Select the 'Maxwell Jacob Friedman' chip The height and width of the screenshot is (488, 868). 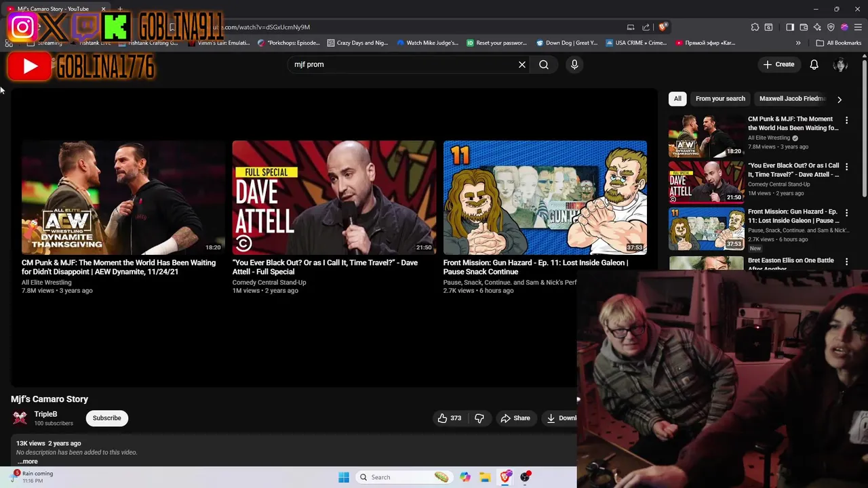pos(792,98)
